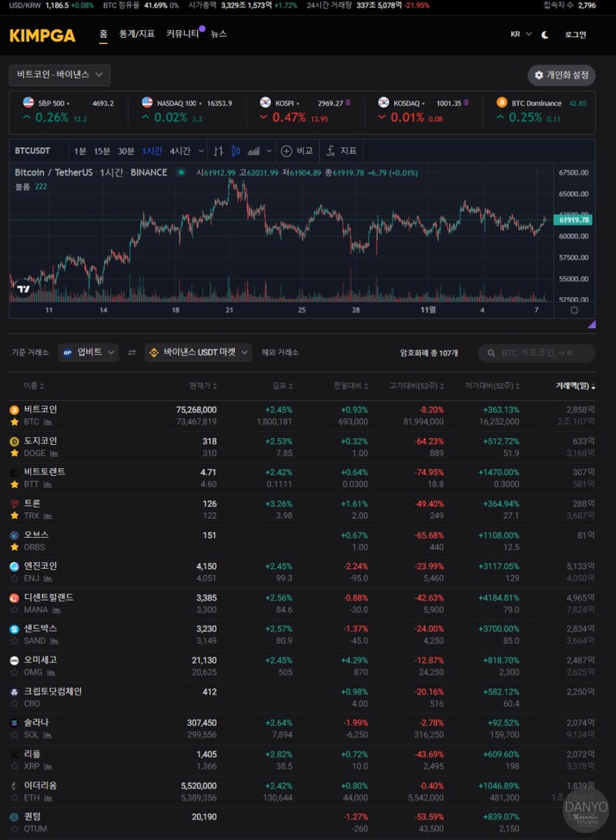Unfavorite BTC star icon
616x840 pixels.
coord(15,422)
